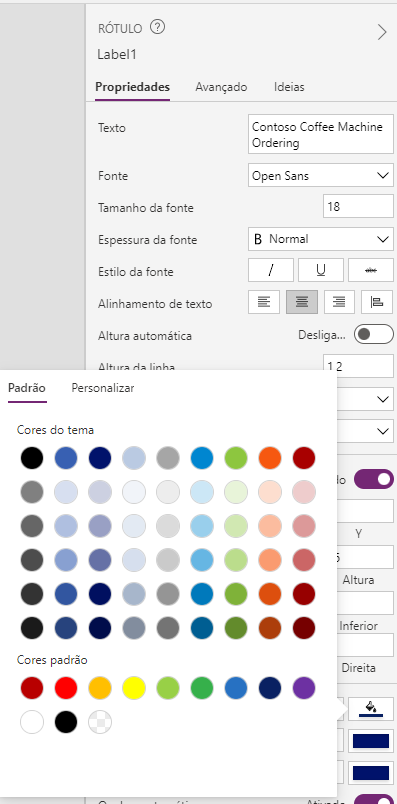Click the Texto input field
The height and width of the screenshot is (804, 397).
321,135
